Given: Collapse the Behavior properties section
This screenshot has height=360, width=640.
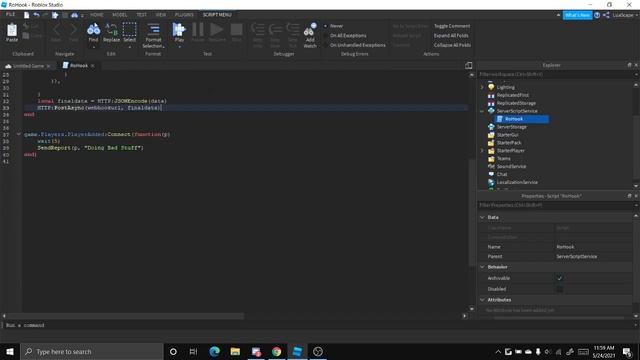Looking at the screenshot, I should tap(482, 267).
